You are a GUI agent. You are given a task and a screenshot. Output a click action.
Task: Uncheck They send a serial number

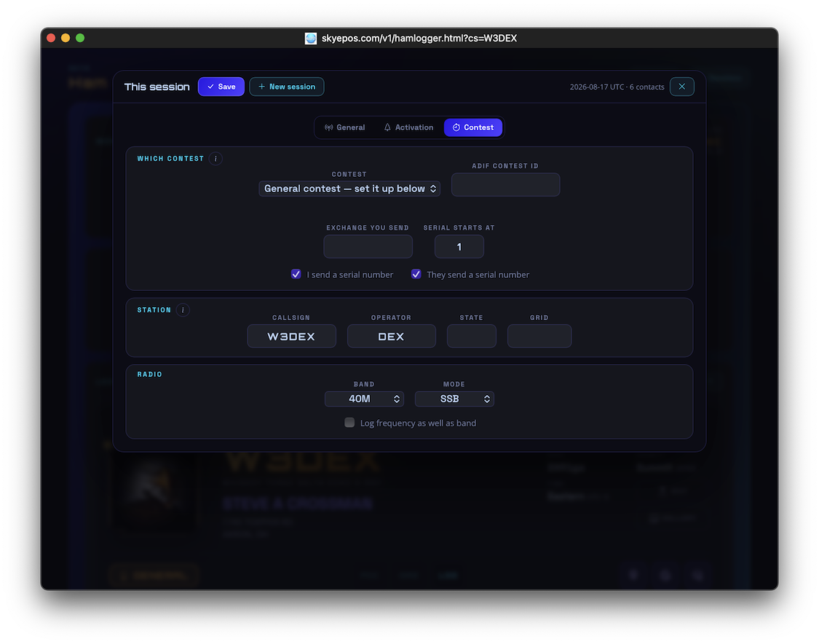click(x=416, y=274)
